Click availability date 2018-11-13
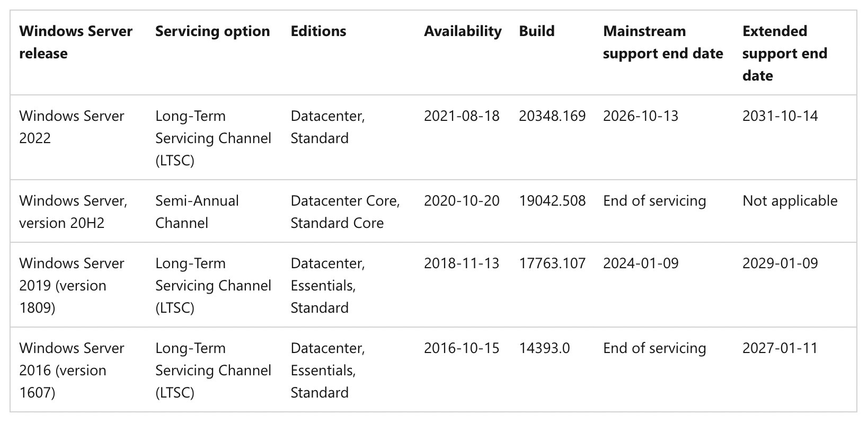Viewport: 868px width, 423px height. click(x=462, y=263)
